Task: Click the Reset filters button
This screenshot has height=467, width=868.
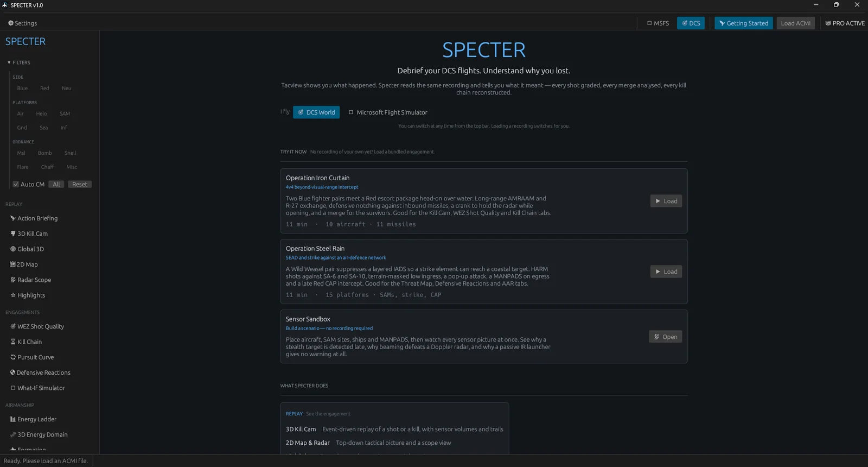Action: click(80, 185)
